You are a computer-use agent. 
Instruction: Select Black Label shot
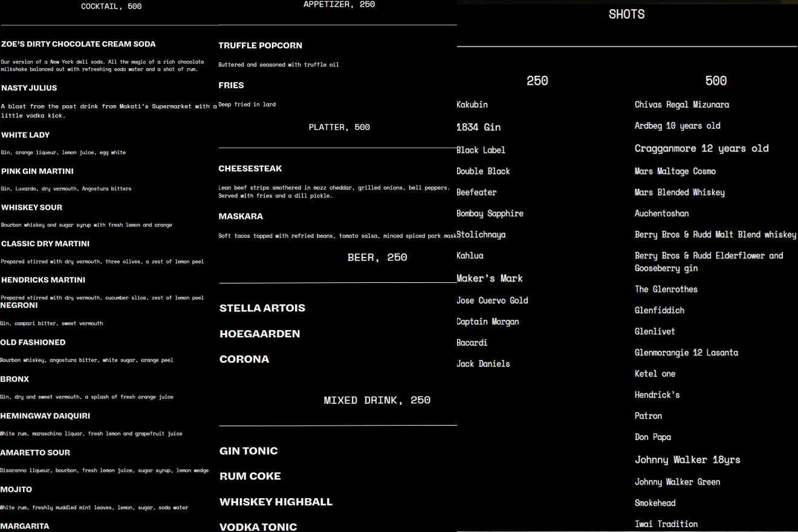point(481,150)
